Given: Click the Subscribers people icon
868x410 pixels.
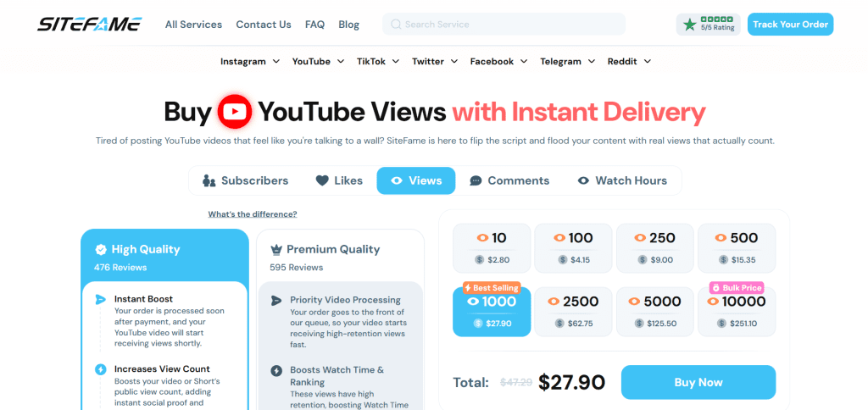Looking at the screenshot, I should point(209,181).
